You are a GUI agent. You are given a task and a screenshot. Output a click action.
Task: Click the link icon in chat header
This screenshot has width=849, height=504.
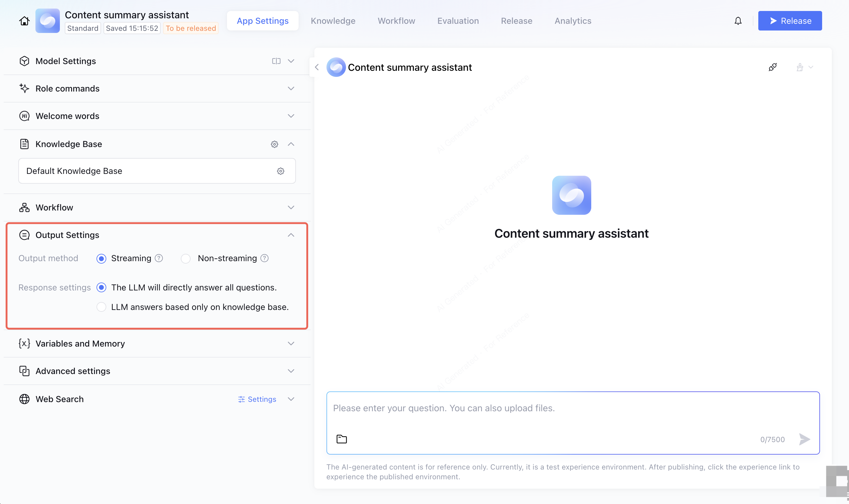773,67
